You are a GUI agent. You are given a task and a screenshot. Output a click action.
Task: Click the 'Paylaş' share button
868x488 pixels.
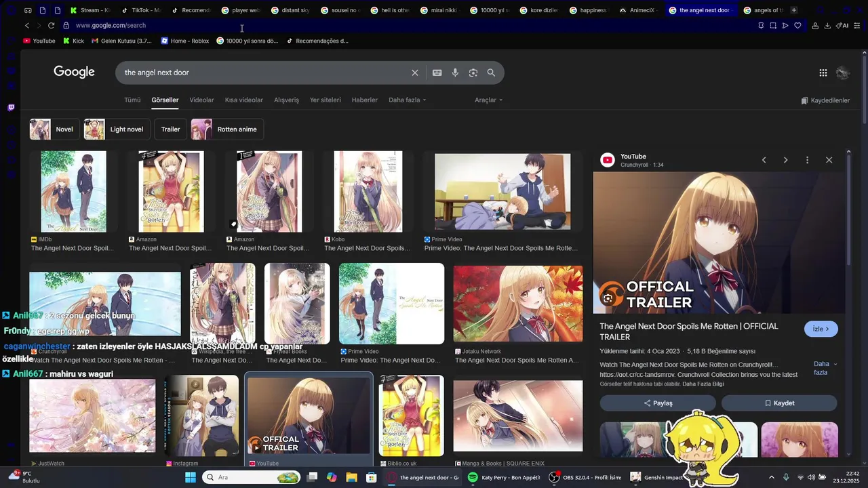coord(657,403)
